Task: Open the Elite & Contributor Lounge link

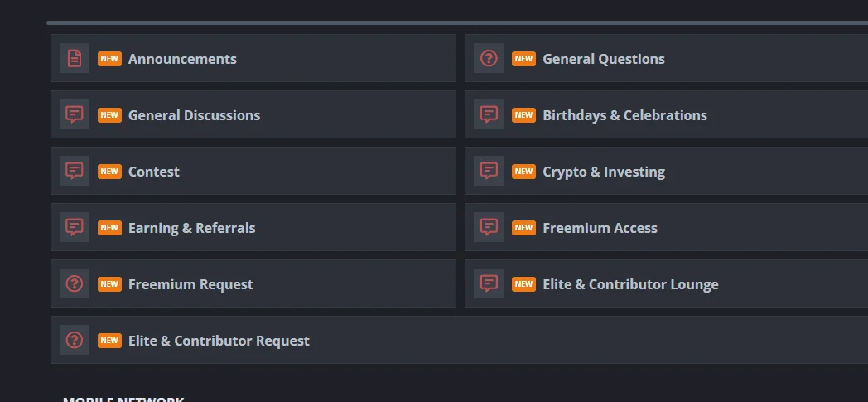Action: [630, 284]
